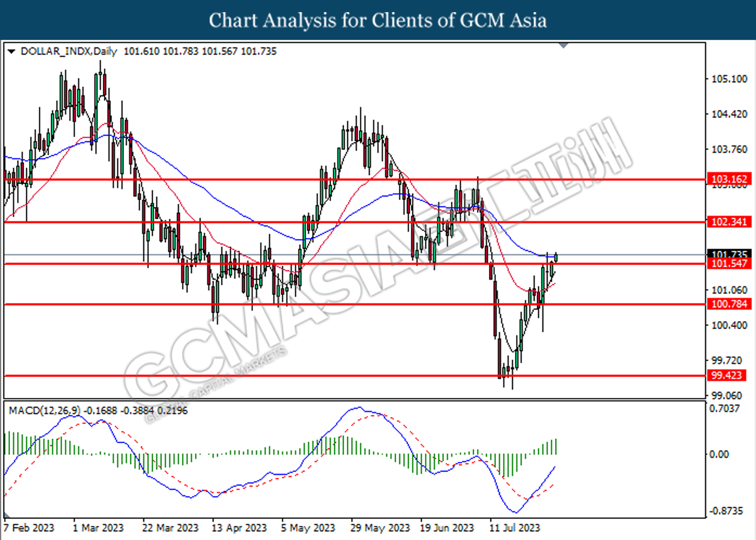
Task: Click the OHLC values 101.610 101.783 101.567 101.735
Action: 200,51
